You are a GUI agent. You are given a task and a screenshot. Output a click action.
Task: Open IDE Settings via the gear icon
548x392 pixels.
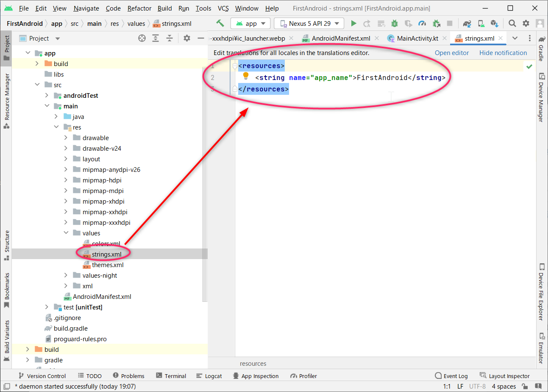click(527, 23)
